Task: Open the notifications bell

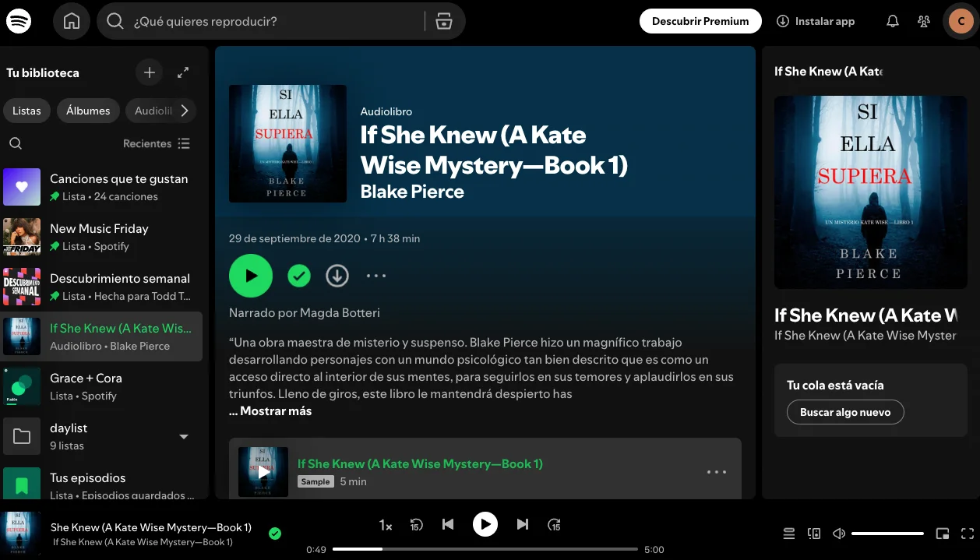Action: pyautogui.click(x=893, y=21)
